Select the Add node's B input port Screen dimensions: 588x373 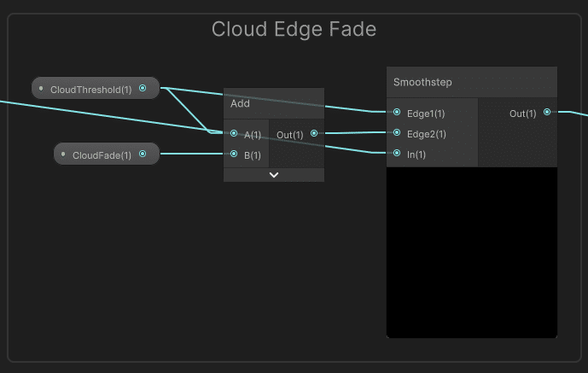click(x=234, y=154)
